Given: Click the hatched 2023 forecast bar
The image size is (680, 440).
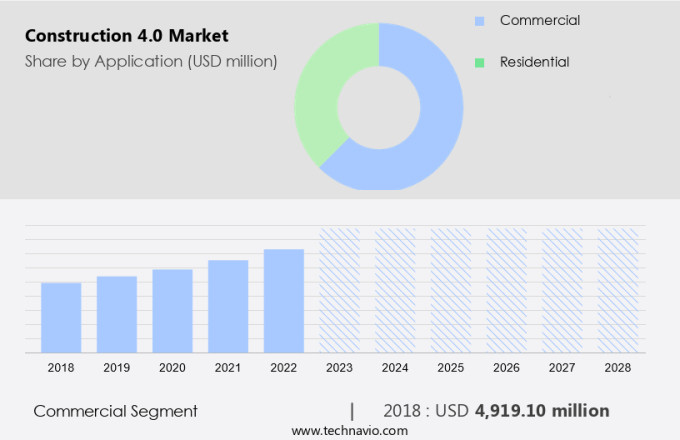Looking at the screenshot, I should click(x=339, y=290).
